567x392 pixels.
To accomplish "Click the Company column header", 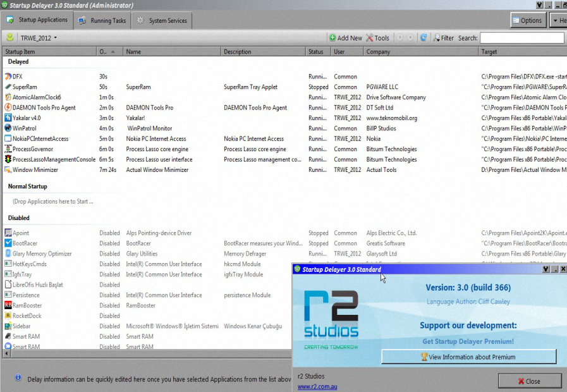I will pos(420,52).
